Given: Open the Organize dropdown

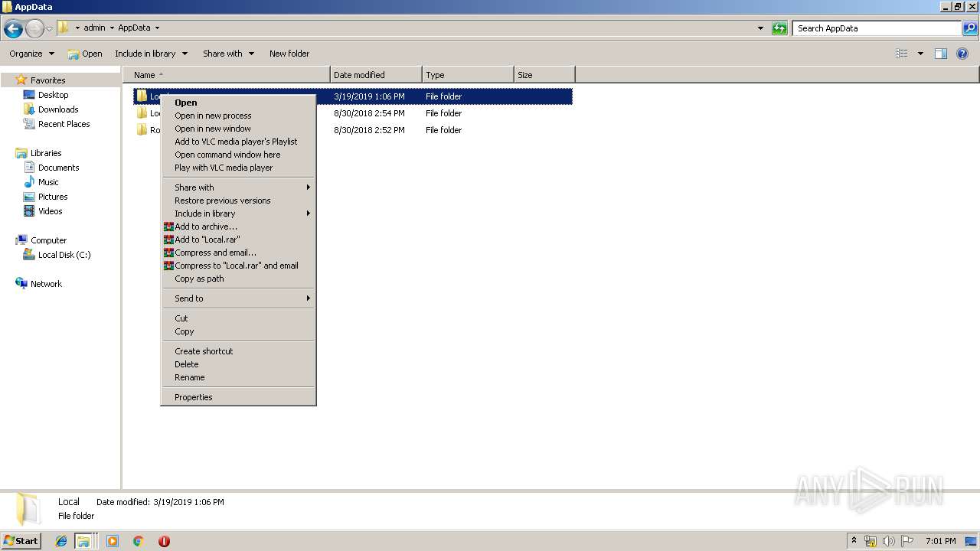Looking at the screenshot, I should [x=31, y=54].
